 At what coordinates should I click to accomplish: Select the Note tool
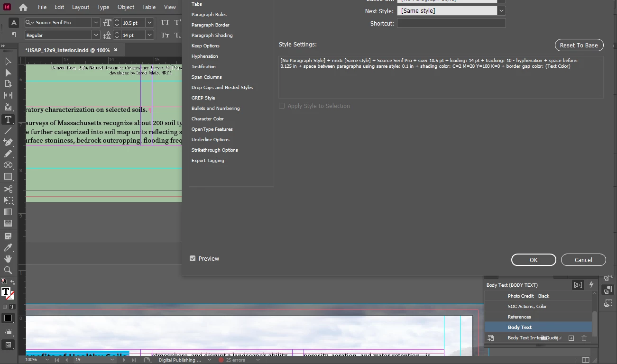(x=8, y=236)
